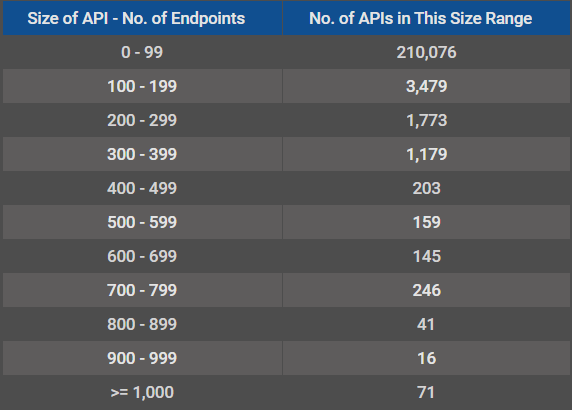
Task: Select the value '1,179'
Action: [x=426, y=154]
